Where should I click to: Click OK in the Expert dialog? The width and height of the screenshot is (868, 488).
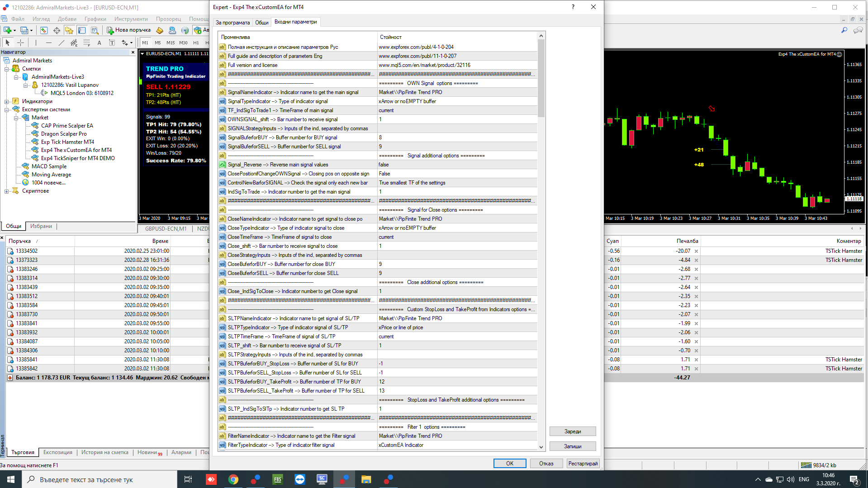point(510,464)
